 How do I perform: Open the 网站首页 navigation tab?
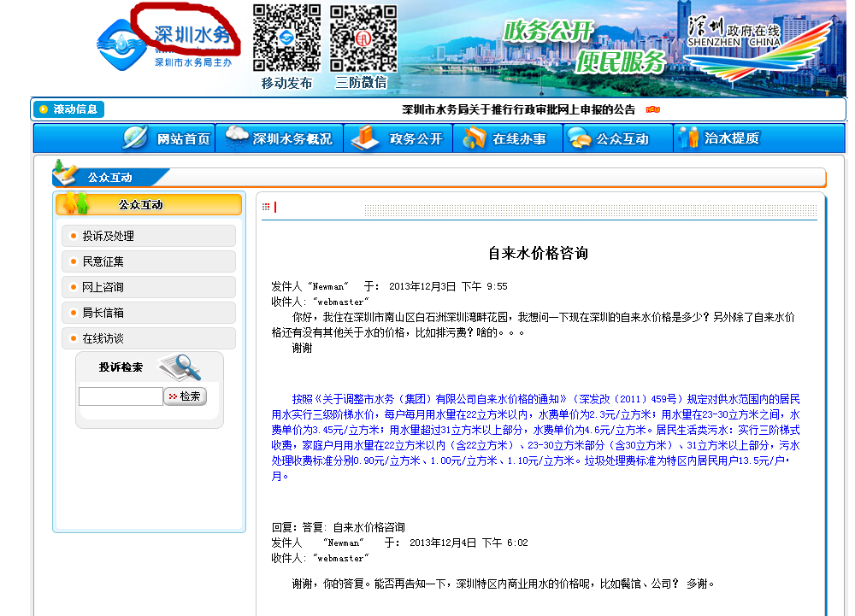pos(183,139)
